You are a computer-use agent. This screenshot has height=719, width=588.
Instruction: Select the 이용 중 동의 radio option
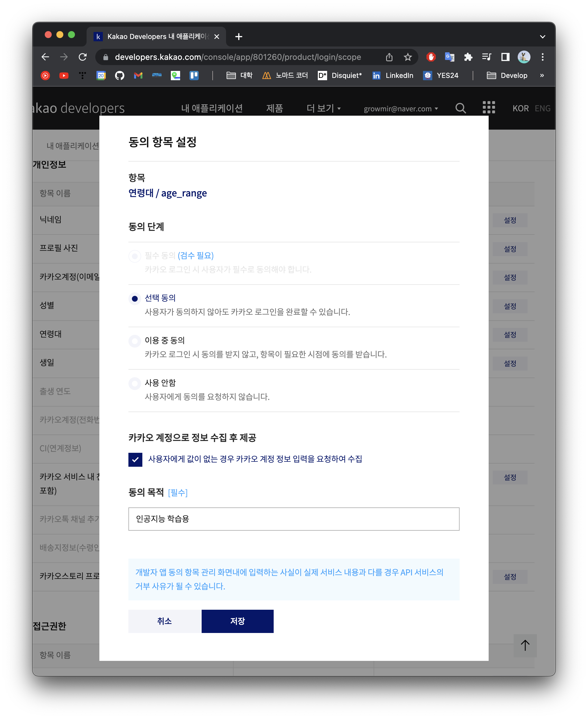coord(135,341)
